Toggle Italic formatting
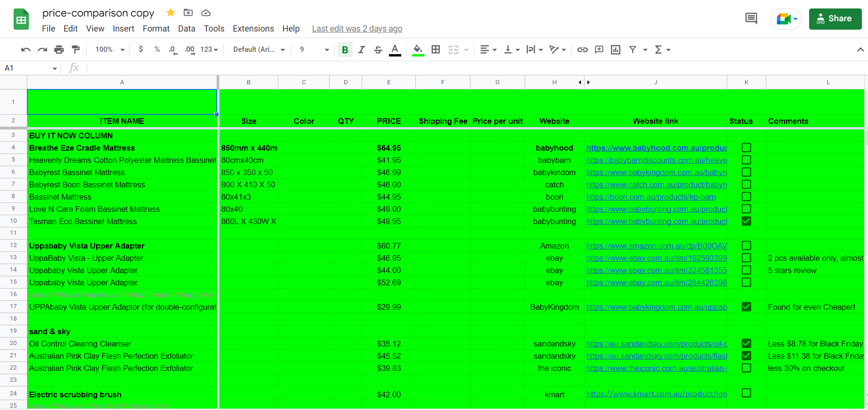The width and height of the screenshot is (868, 410). point(361,49)
